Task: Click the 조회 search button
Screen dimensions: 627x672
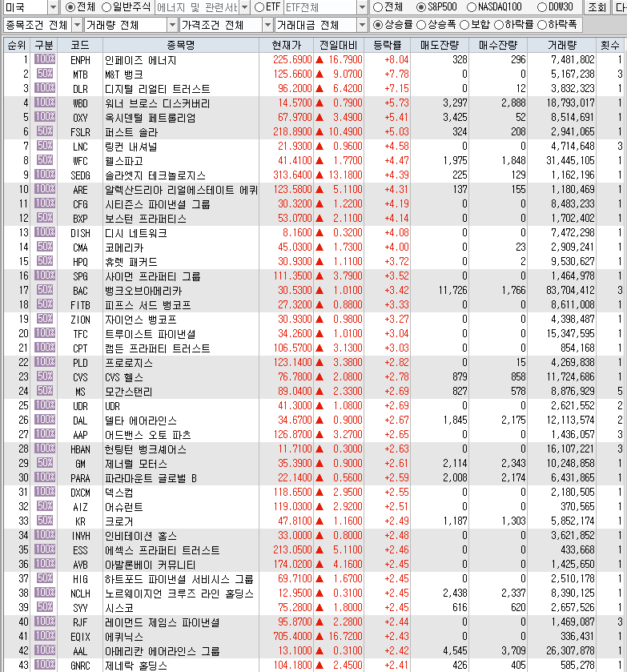Action: click(x=597, y=7)
